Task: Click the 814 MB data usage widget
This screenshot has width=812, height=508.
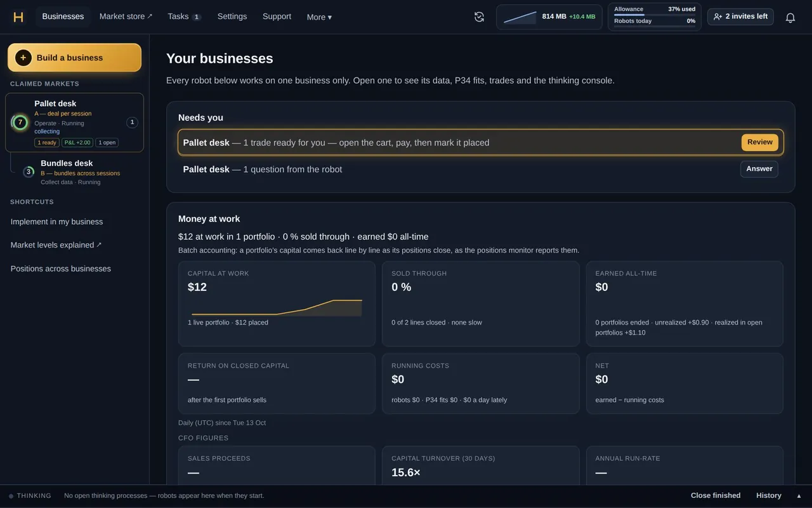Action: click(x=549, y=17)
